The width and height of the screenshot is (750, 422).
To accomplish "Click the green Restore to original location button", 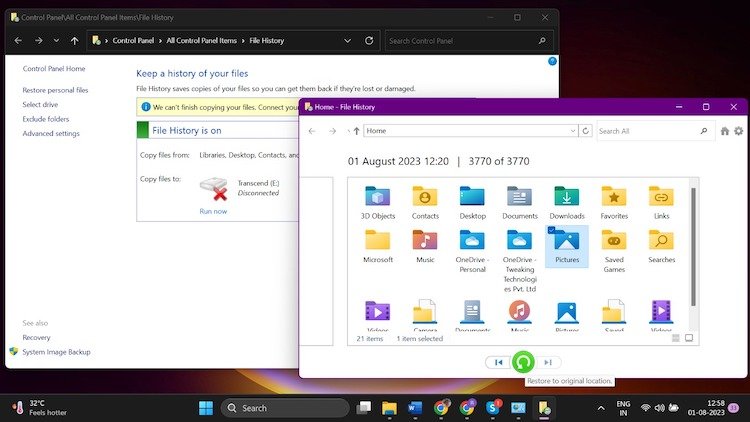I will pos(523,362).
